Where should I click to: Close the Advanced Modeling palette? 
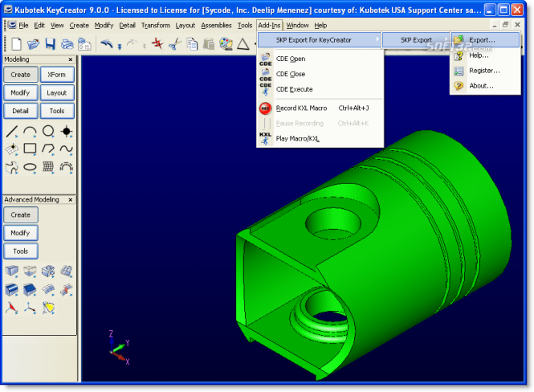coord(71,200)
